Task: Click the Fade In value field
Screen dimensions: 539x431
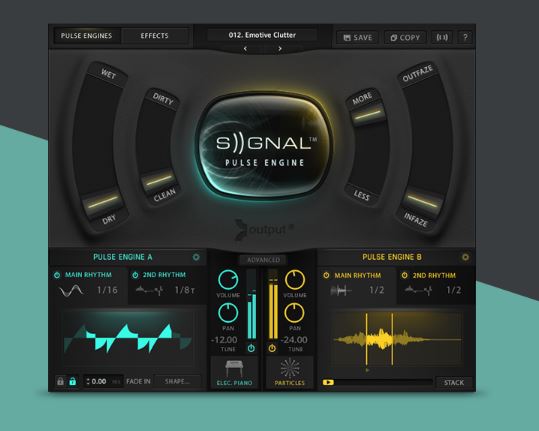Action: [103, 382]
